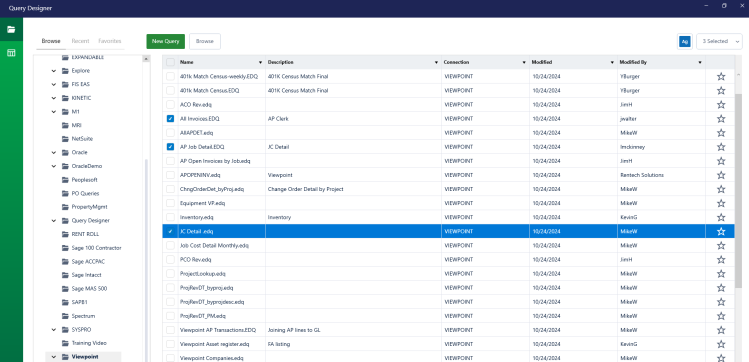749x362 pixels.
Task: Star the AllAPDET.edq query
Action: coord(721,133)
